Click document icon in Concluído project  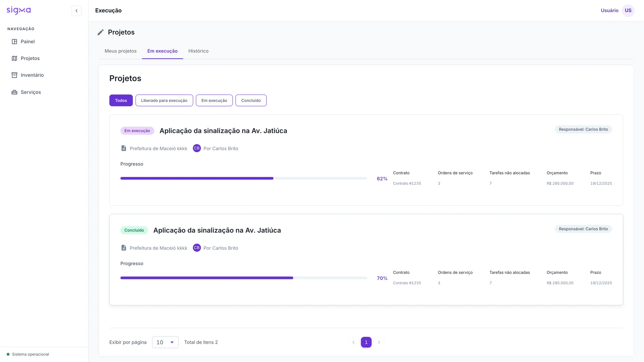click(123, 248)
